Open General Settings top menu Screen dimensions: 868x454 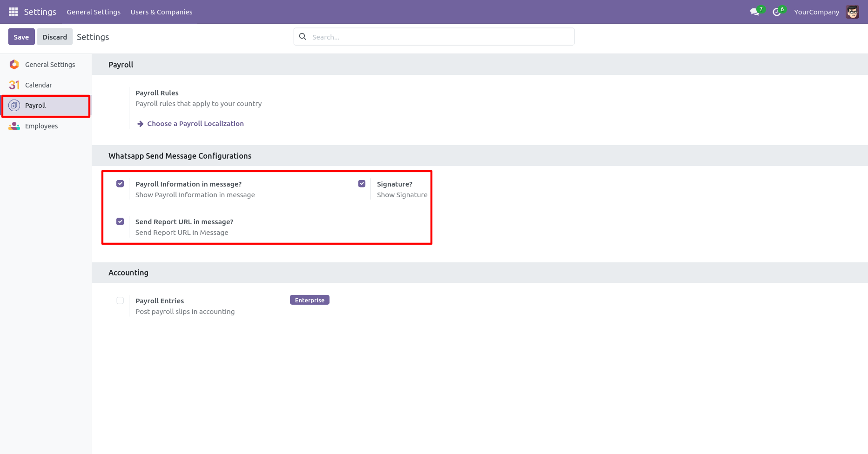tap(94, 12)
